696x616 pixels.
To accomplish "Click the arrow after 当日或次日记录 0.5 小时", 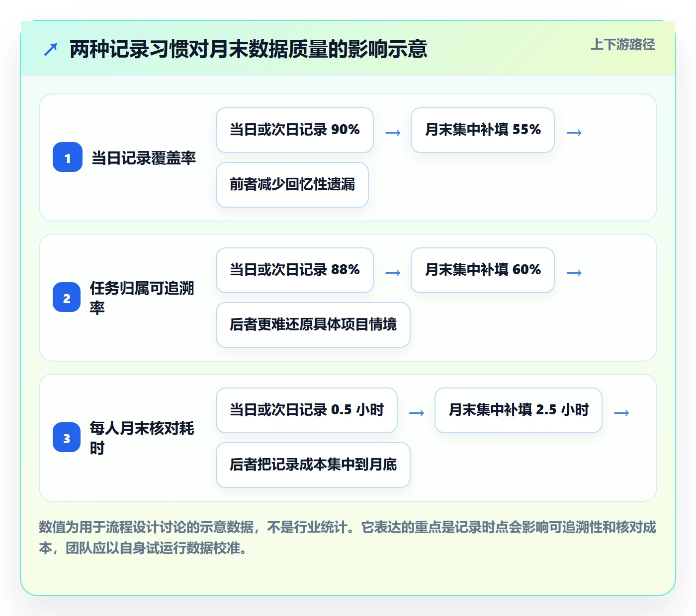I will (417, 413).
